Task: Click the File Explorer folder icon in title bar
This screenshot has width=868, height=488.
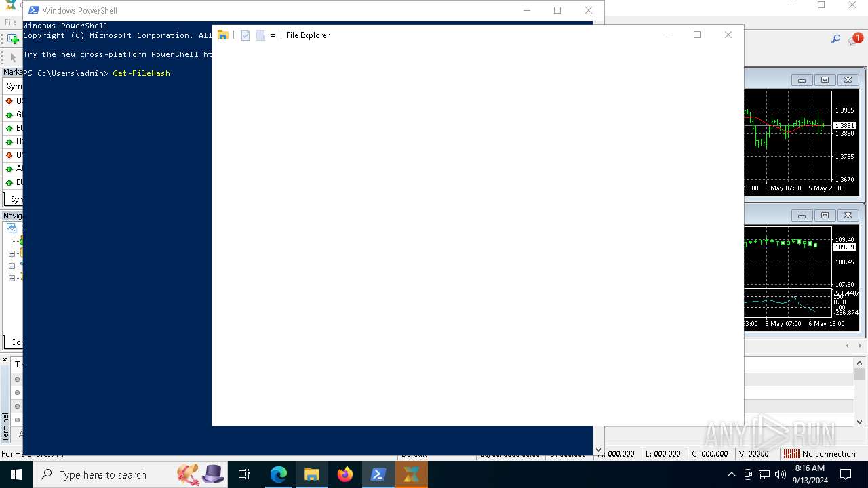Action: (222, 35)
